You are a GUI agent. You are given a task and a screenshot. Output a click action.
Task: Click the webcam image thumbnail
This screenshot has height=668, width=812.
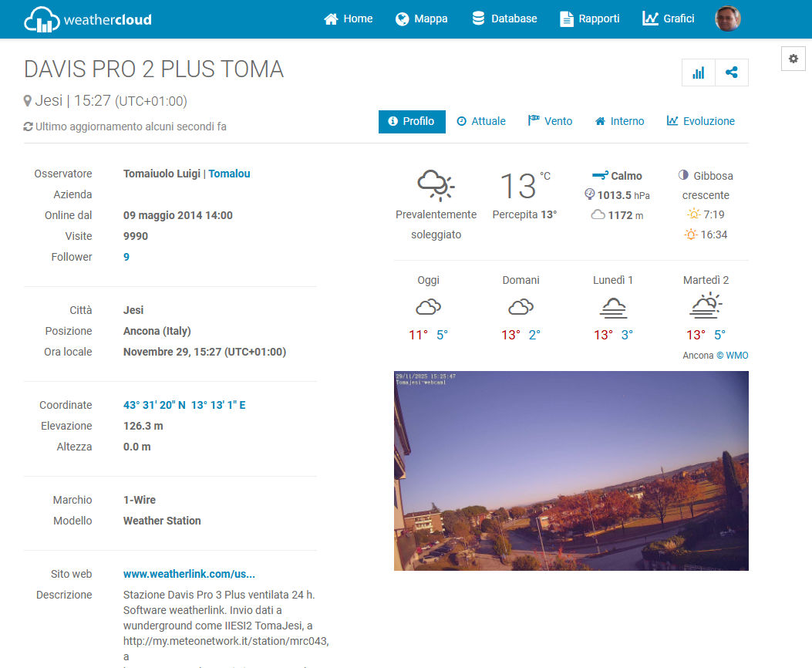571,471
